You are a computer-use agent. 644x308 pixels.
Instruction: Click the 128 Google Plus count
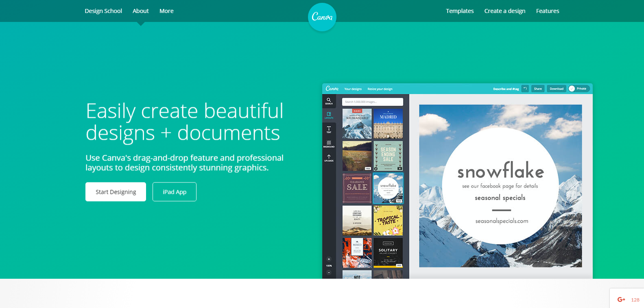(635, 300)
